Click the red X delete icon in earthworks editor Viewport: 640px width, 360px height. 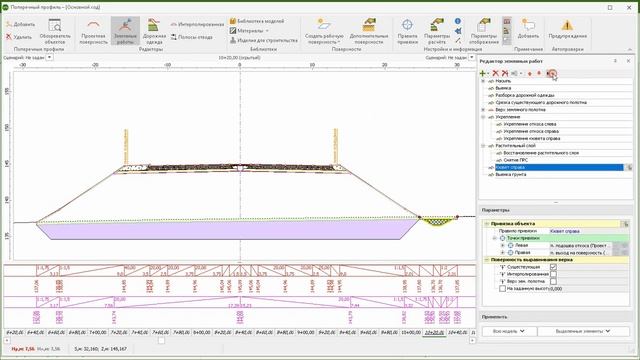coord(496,73)
